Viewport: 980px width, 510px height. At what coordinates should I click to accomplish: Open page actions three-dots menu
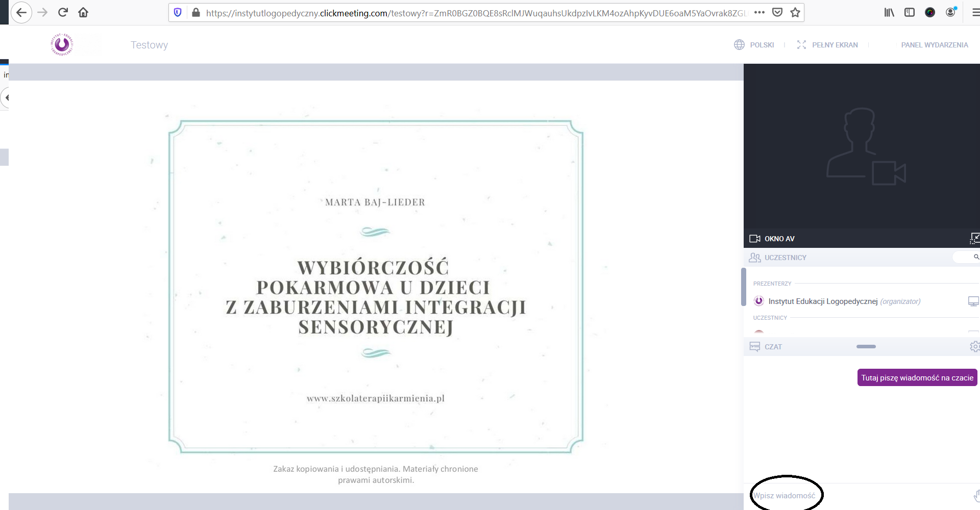[x=759, y=13]
